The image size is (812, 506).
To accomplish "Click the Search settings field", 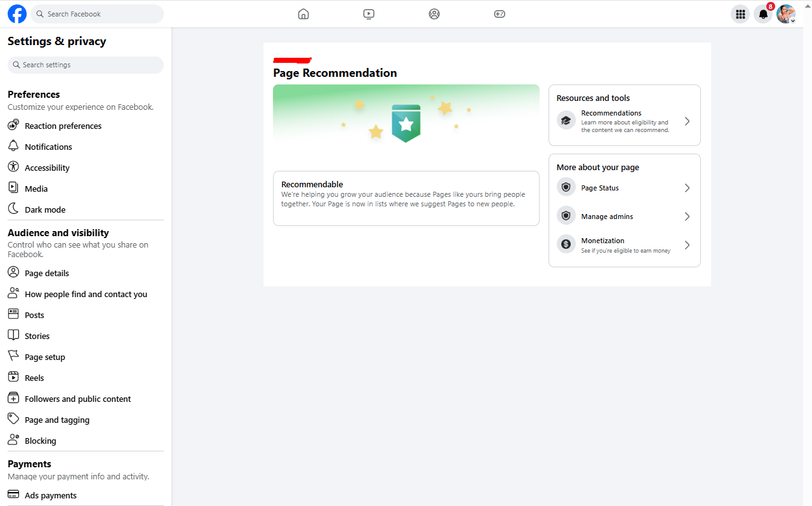I will point(86,65).
